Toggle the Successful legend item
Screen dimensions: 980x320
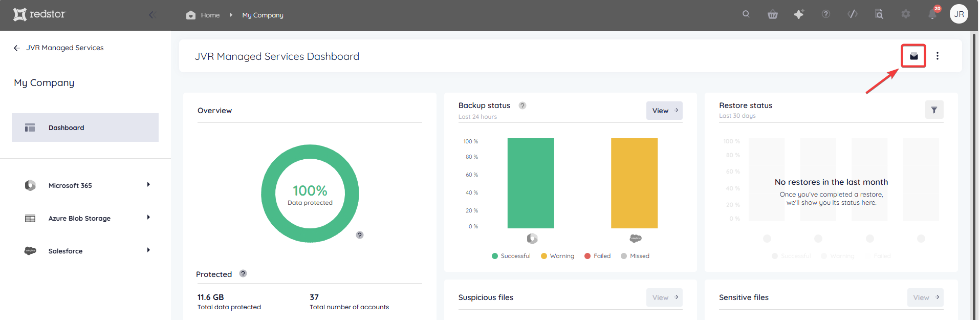point(511,256)
